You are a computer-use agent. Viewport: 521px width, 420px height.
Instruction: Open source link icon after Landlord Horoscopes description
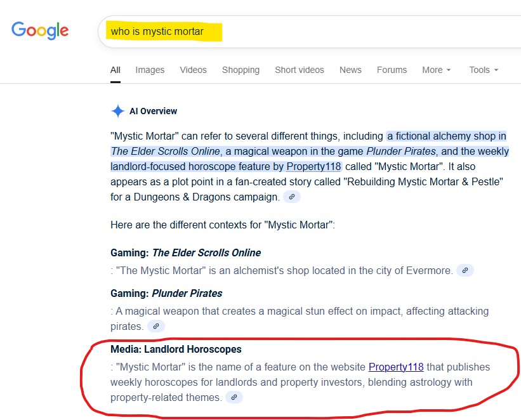pos(234,398)
